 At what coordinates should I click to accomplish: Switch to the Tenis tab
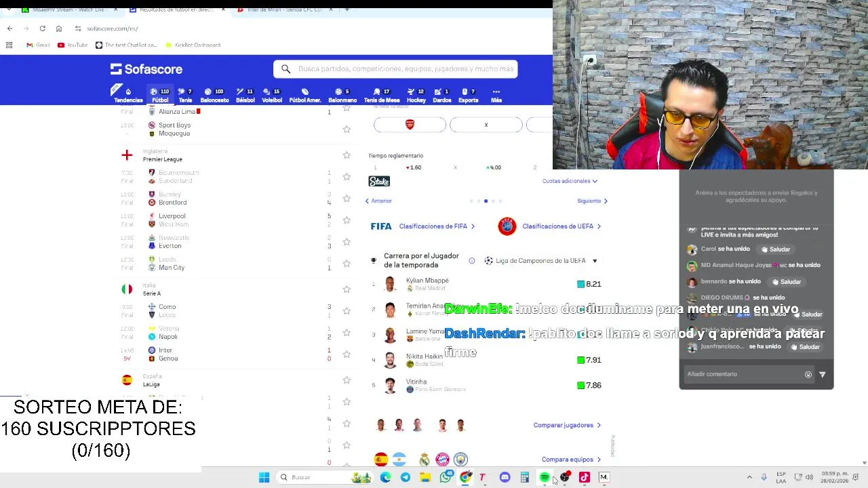tap(185, 95)
